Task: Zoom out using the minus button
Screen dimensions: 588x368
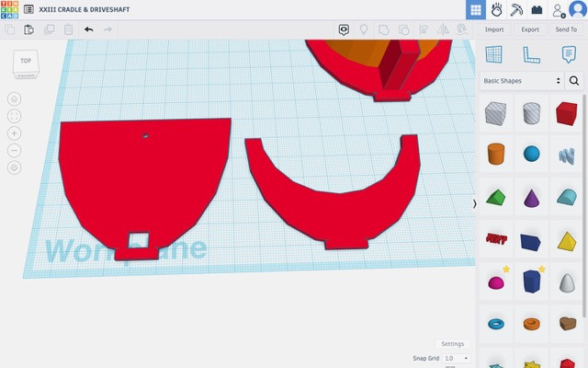Action: pyautogui.click(x=14, y=150)
